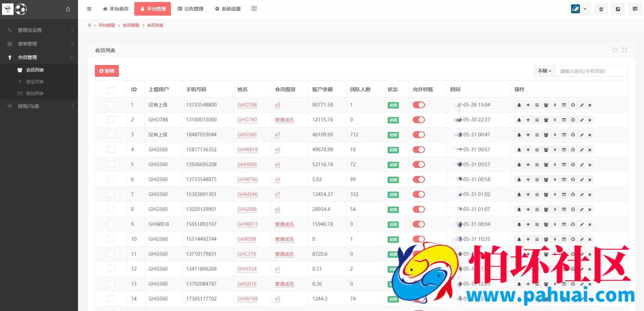This screenshot has height=311, width=644.
Task: Click the external edit icon in top-right bar
Action: (618, 9)
